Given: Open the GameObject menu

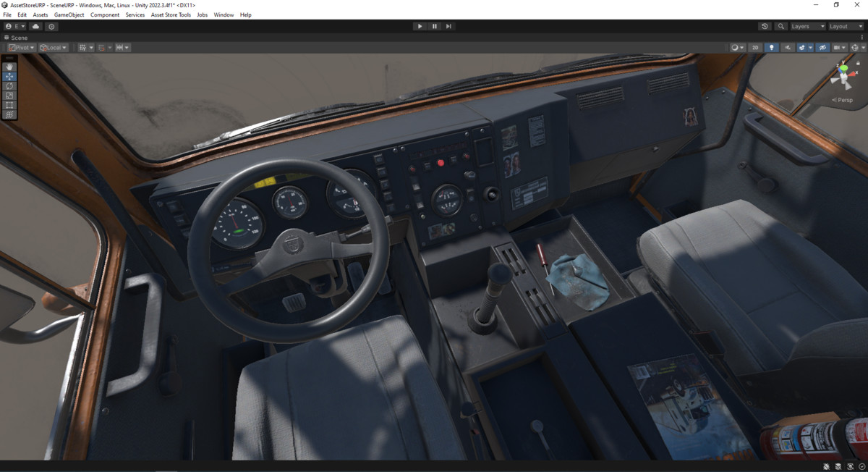Looking at the screenshot, I should tap(69, 14).
